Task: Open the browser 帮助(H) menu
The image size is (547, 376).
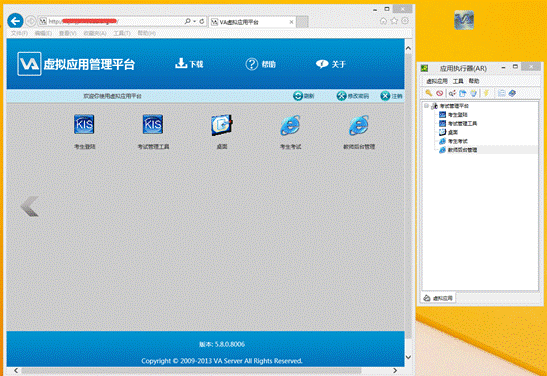Action: [147, 33]
